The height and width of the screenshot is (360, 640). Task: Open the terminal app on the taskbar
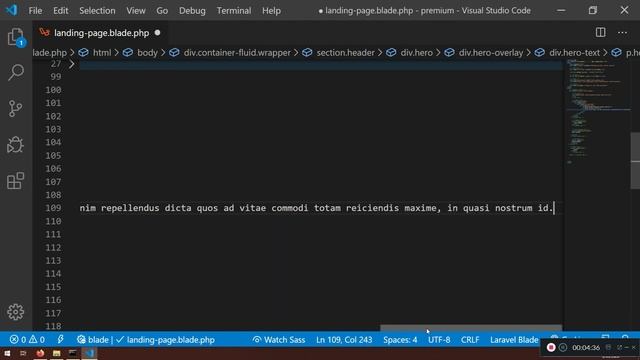tap(73, 353)
